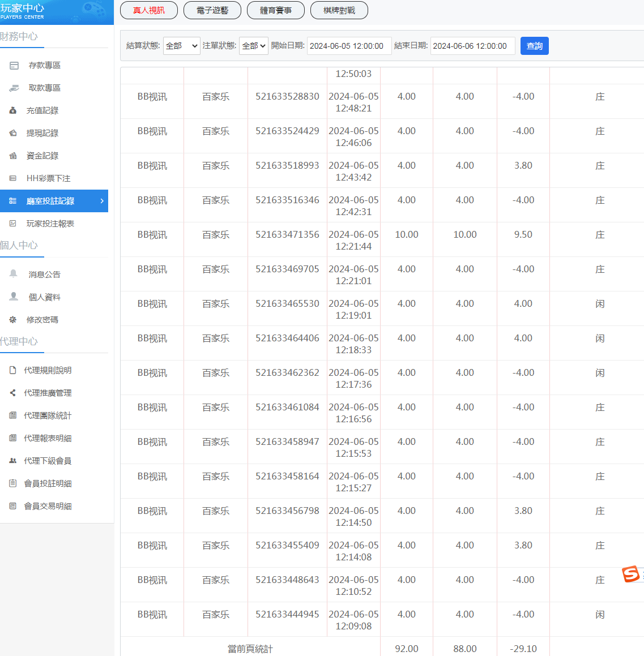This screenshot has width=644, height=656.
Task: Click the 修改密碼 gear icon
Action: point(13,320)
